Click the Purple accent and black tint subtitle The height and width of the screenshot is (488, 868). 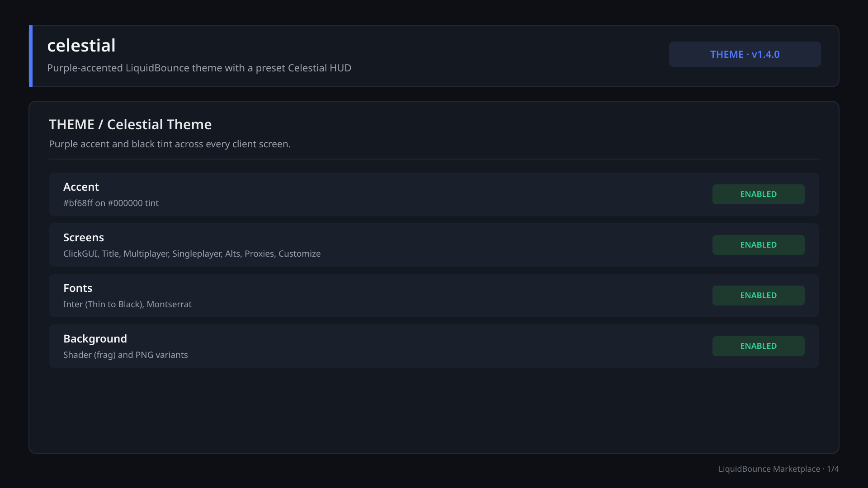coord(170,144)
